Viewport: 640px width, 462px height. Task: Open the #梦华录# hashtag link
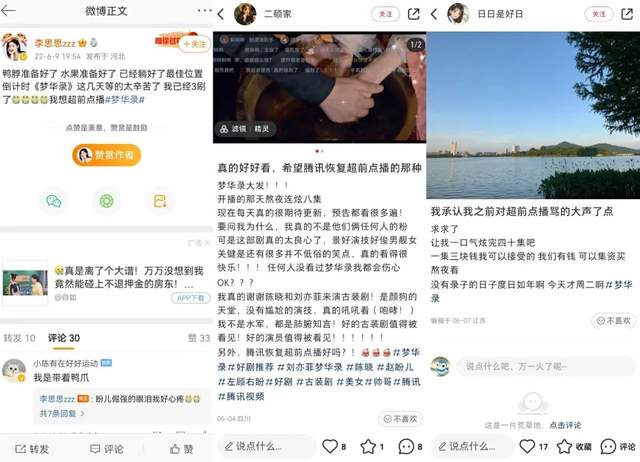click(x=125, y=99)
